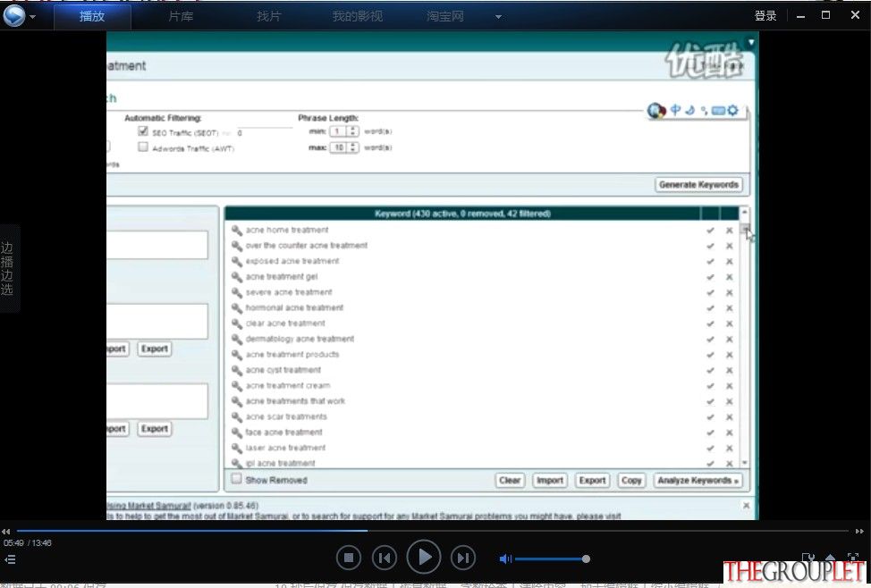Skip to the previous video
871x588 pixels.
pos(384,558)
